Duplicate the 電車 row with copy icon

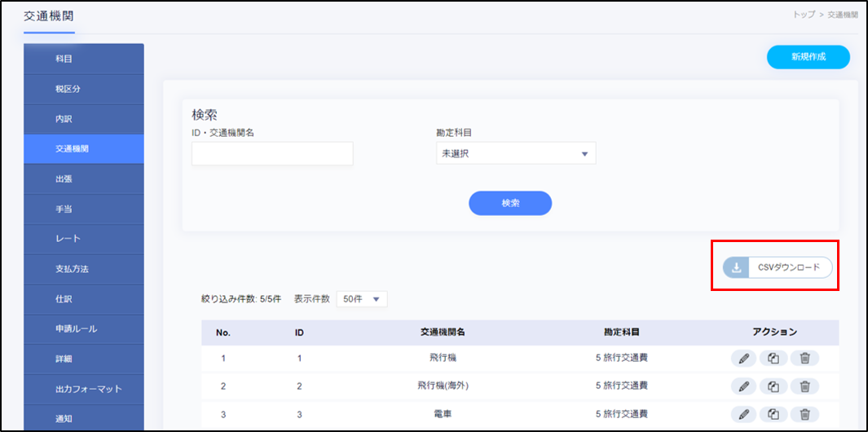(774, 414)
